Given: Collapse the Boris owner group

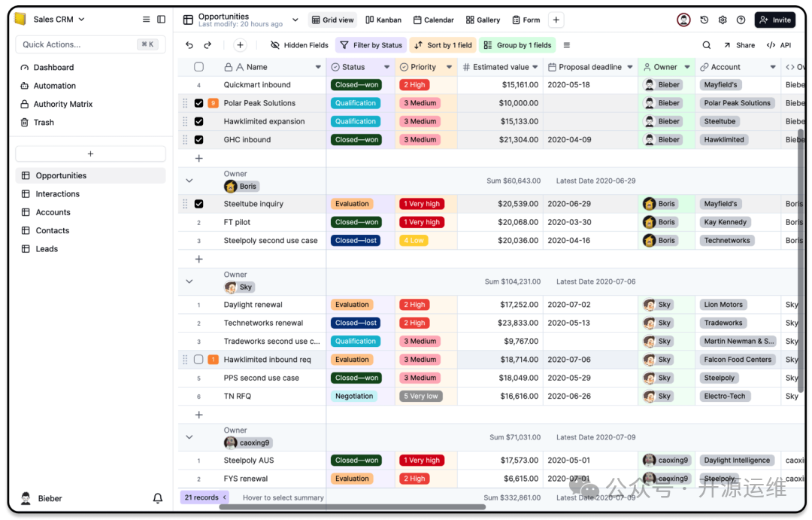Looking at the screenshot, I should point(189,181).
